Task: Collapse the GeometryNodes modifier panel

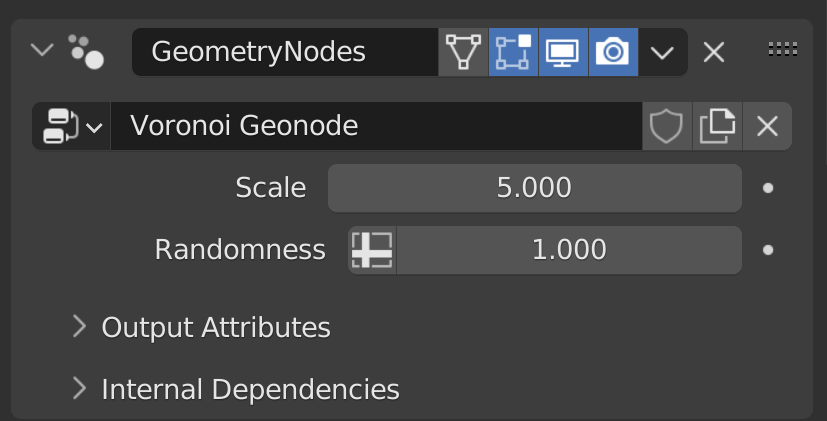Action: click(x=42, y=49)
